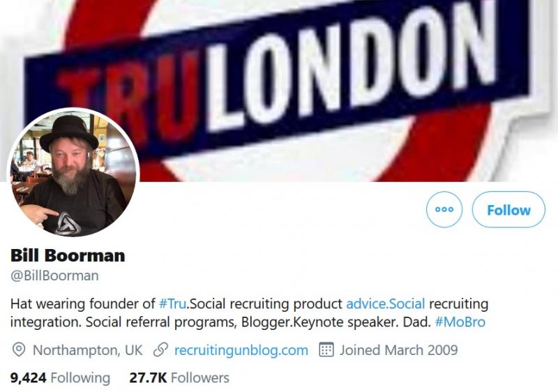View the 9,424 Following list
This screenshot has height=392, width=558.
point(60,378)
